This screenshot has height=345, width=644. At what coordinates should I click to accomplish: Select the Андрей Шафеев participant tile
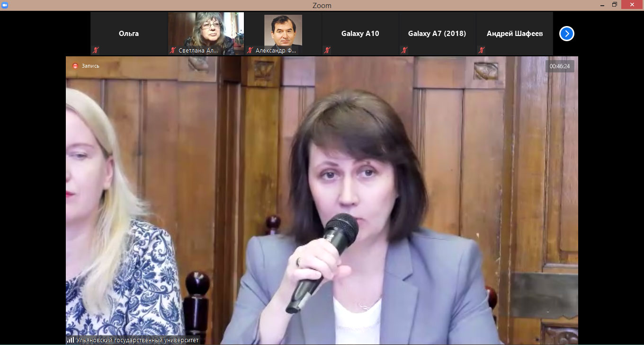515,34
